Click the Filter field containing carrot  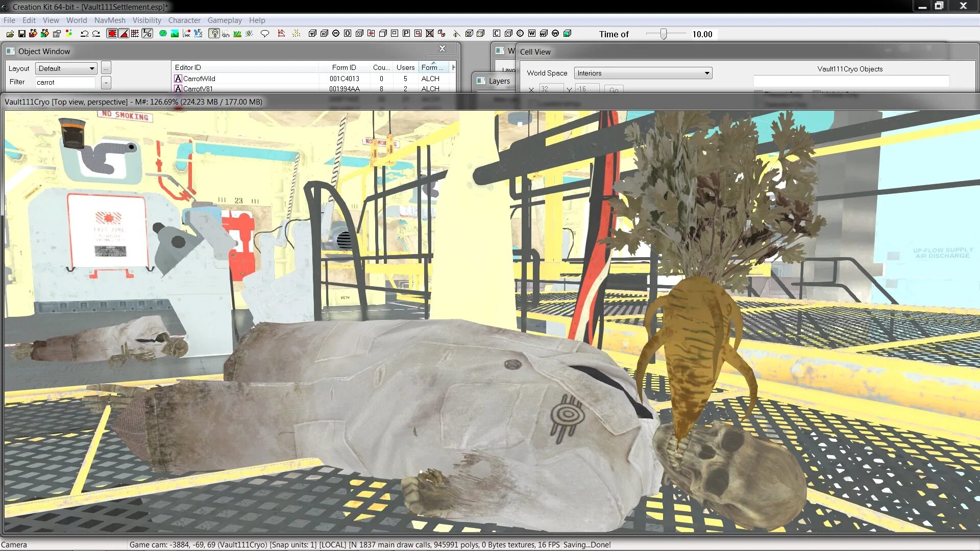(65, 82)
